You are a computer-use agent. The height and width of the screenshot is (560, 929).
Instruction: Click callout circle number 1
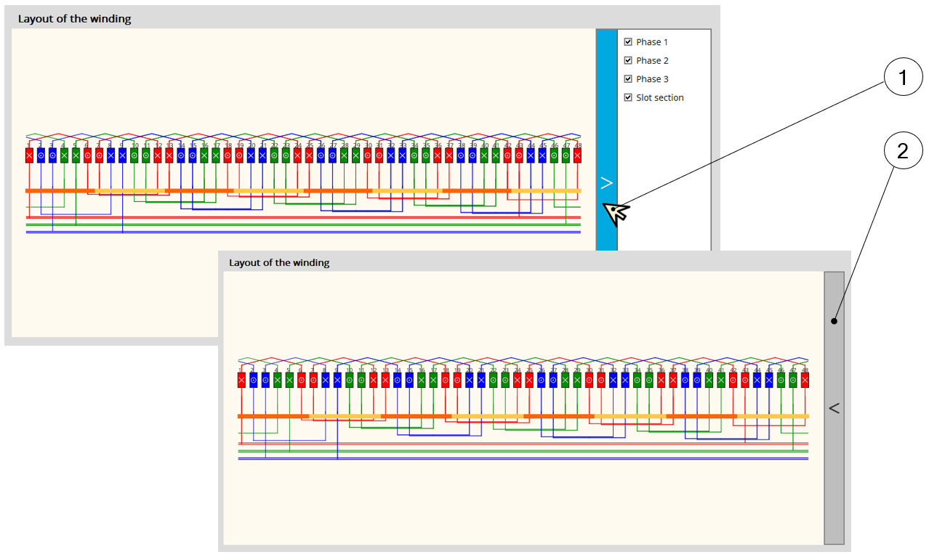(902, 78)
